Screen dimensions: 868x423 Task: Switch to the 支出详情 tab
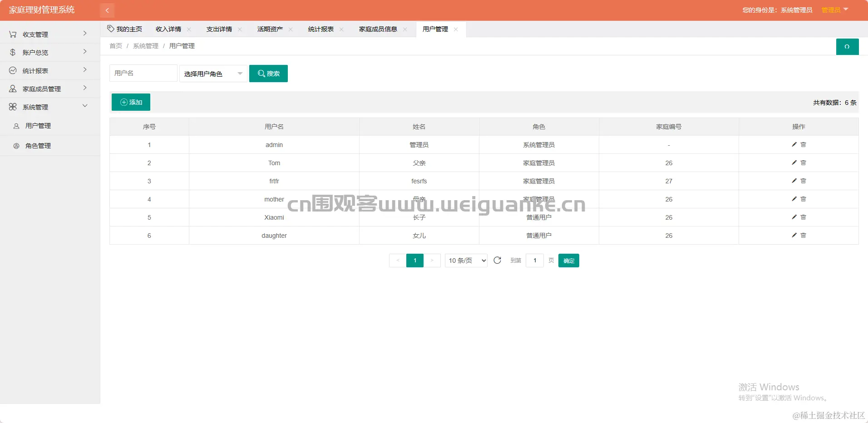pos(219,29)
